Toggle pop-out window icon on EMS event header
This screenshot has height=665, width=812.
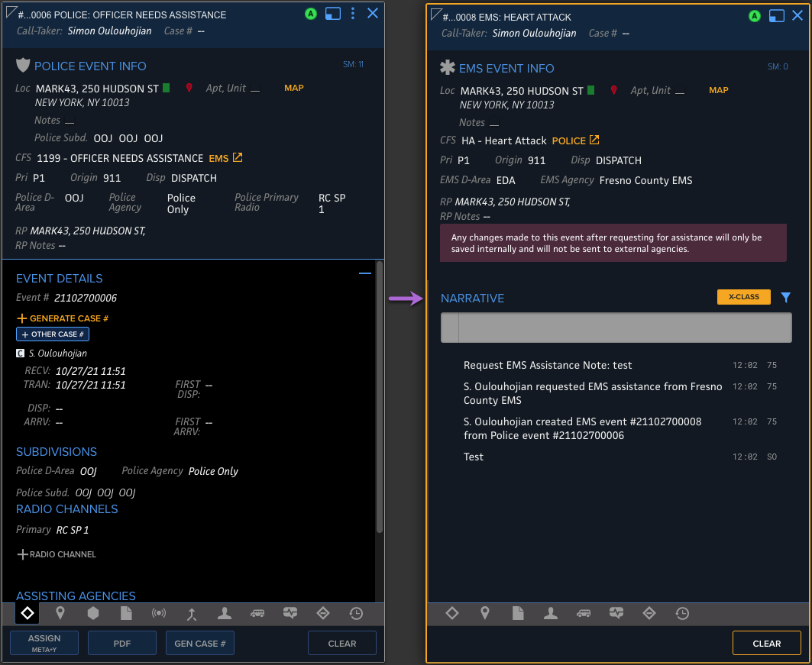click(776, 16)
